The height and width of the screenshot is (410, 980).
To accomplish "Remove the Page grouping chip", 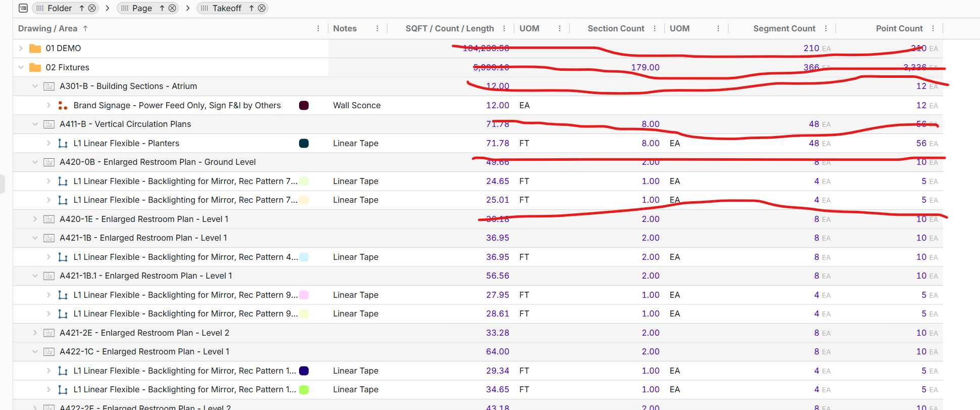I will click(x=172, y=8).
